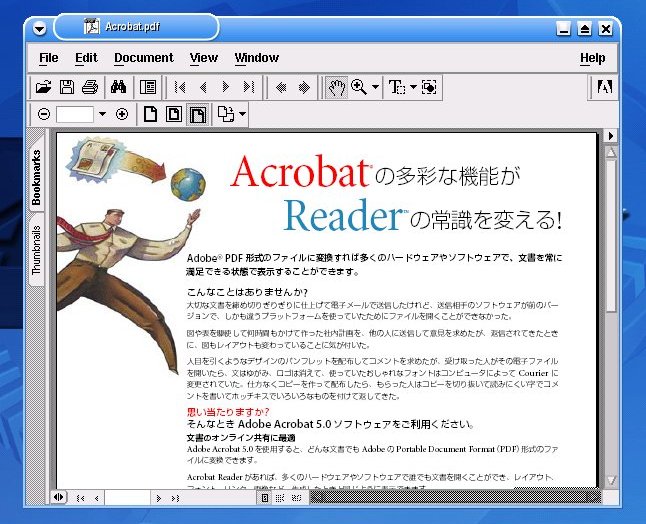Screen dimensions: 646x524
Task: Click the vertical scrollbar up arrow
Action: (611, 152)
